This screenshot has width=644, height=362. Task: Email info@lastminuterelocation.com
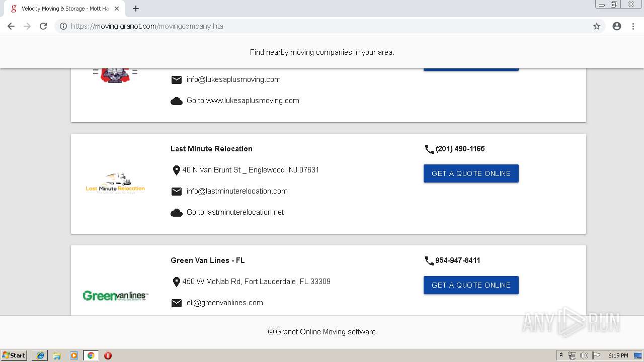(237, 191)
